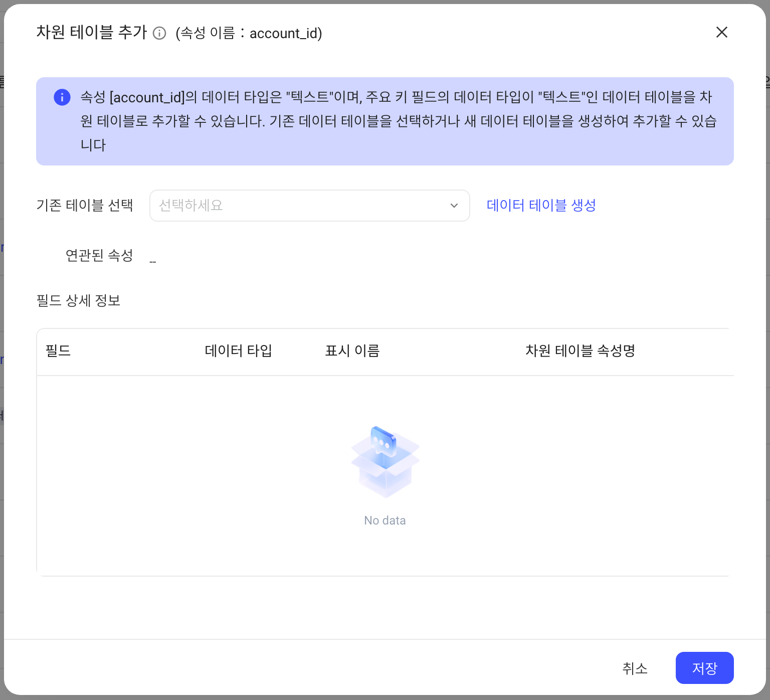Click the 표시 이름 column header

[x=352, y=351]
